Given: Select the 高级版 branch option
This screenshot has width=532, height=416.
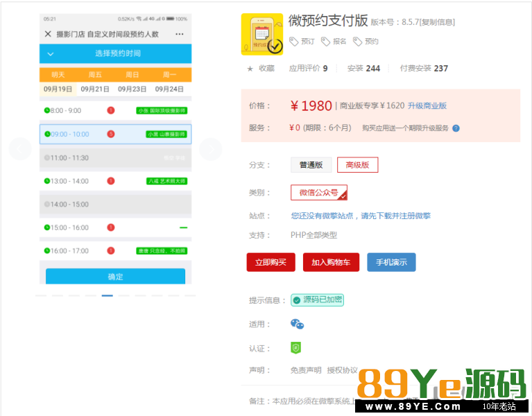Looking at the screenshot, I should click(x=357, y=165).
